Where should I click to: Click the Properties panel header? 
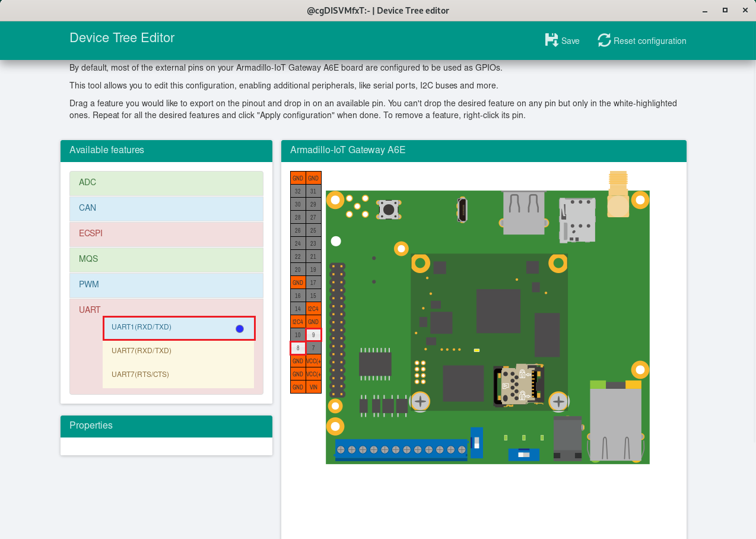pyautogui.click(x=166, y=426)
